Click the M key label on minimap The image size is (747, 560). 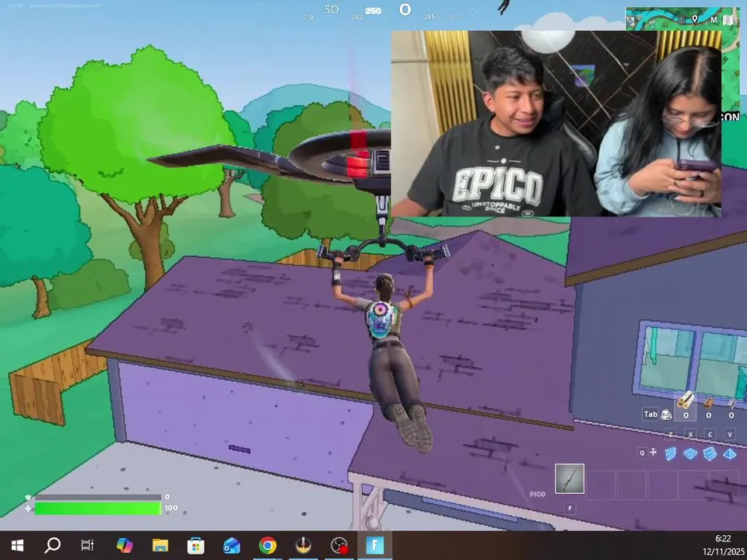point(714,19)
